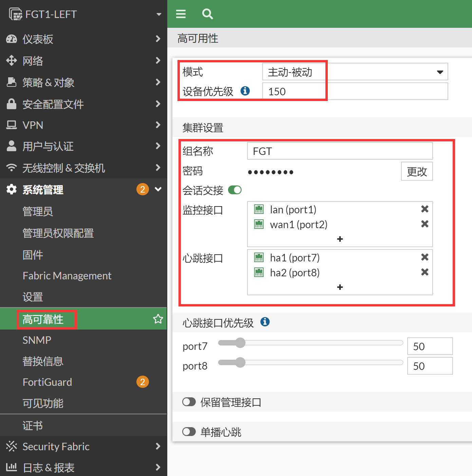
Task: Open the SNMP menu item
Action: [x=37, y=340]
